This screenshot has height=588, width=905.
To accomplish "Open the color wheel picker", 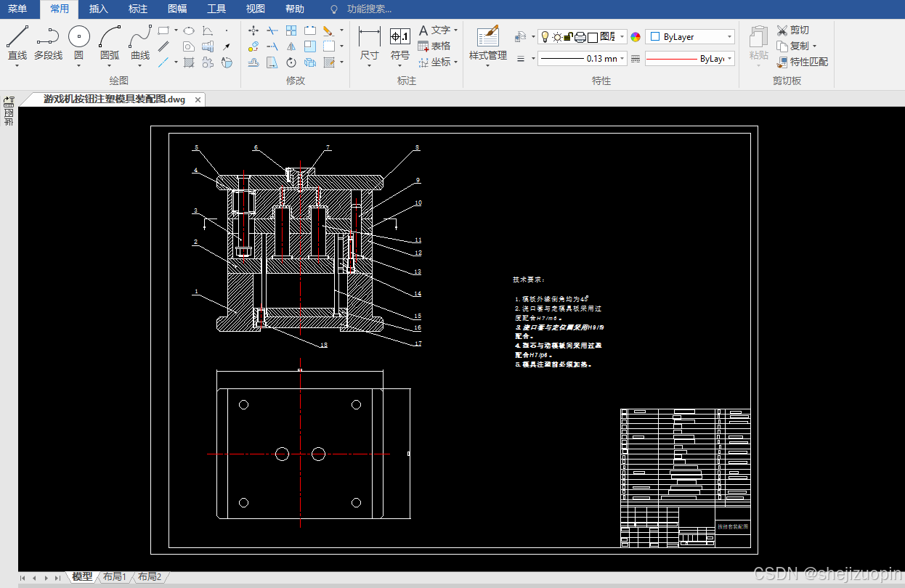I will 636,37.
